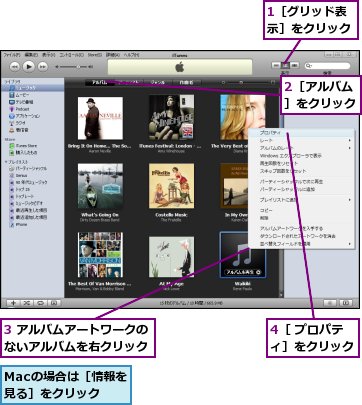Expand the 並べ替えフィールドを適用 submenu

pyautogui.click(x=302, y=244)
